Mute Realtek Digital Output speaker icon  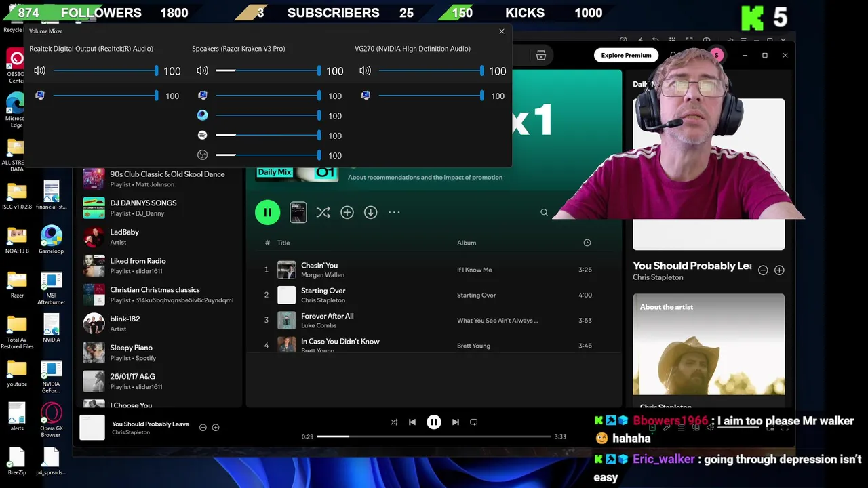39,70
